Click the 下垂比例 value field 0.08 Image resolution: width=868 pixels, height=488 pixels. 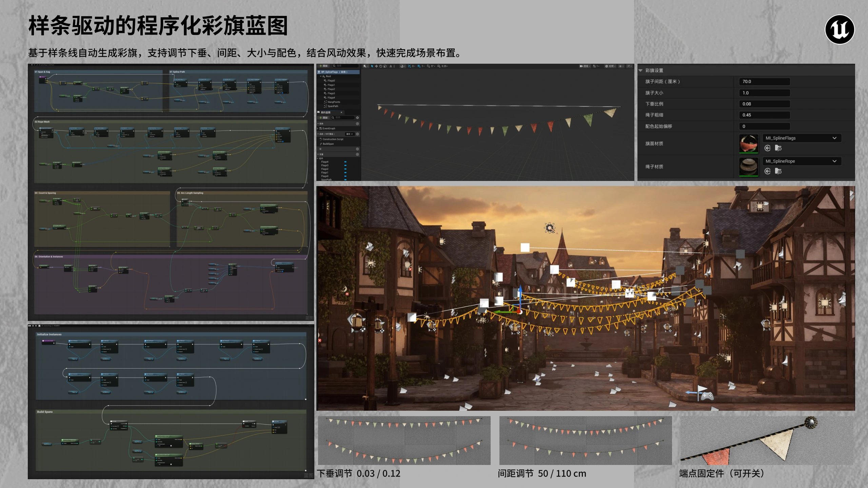[764, 104]
